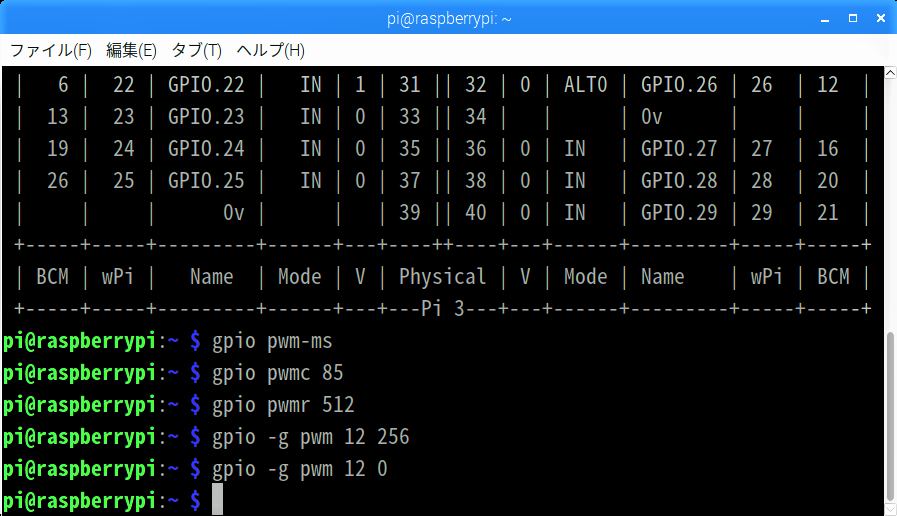Click the terminal cursor at the last prompt

(x=217, y=500)
